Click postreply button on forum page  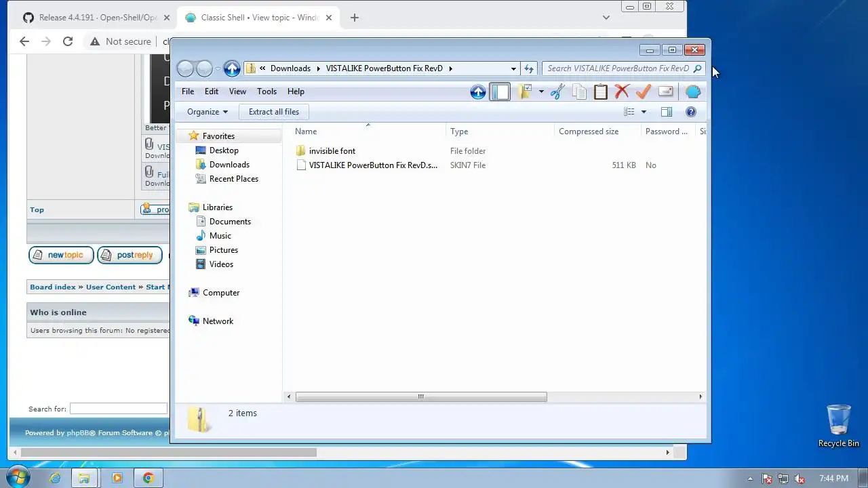click(x=130, y=255)
